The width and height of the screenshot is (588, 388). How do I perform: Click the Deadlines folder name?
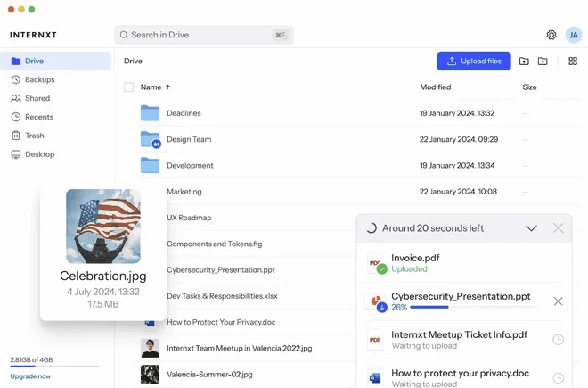tap(184, 113)
